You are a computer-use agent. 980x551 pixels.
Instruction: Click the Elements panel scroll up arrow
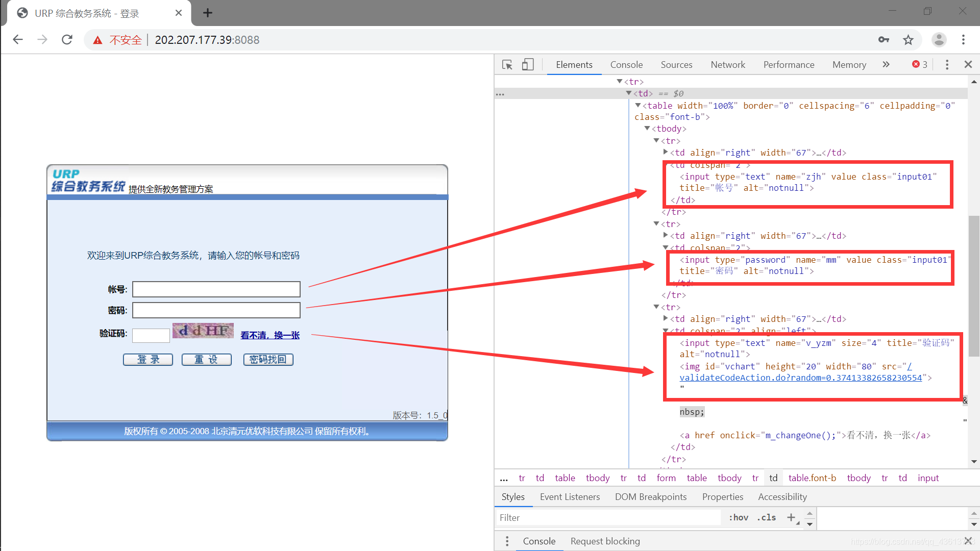coord(974,82)
